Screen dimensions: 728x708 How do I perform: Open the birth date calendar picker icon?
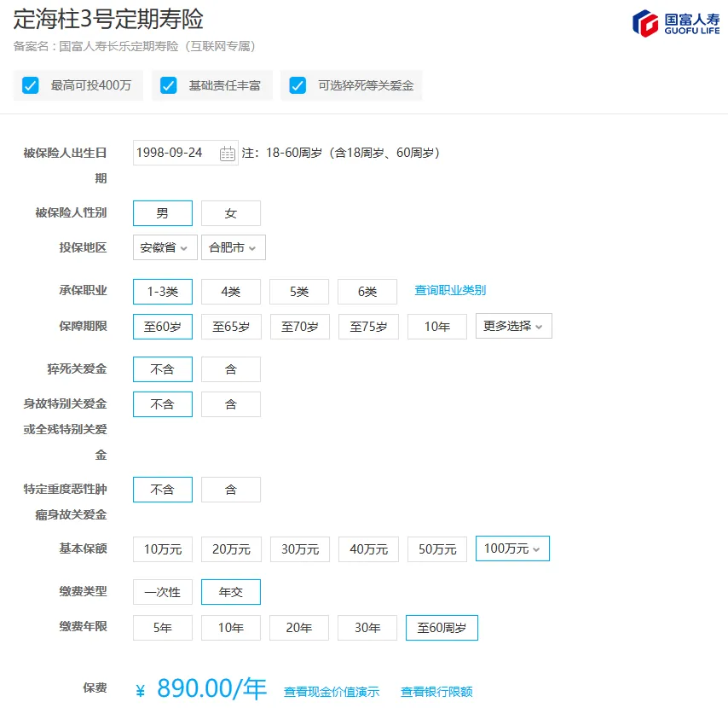(x=227, y=153)
